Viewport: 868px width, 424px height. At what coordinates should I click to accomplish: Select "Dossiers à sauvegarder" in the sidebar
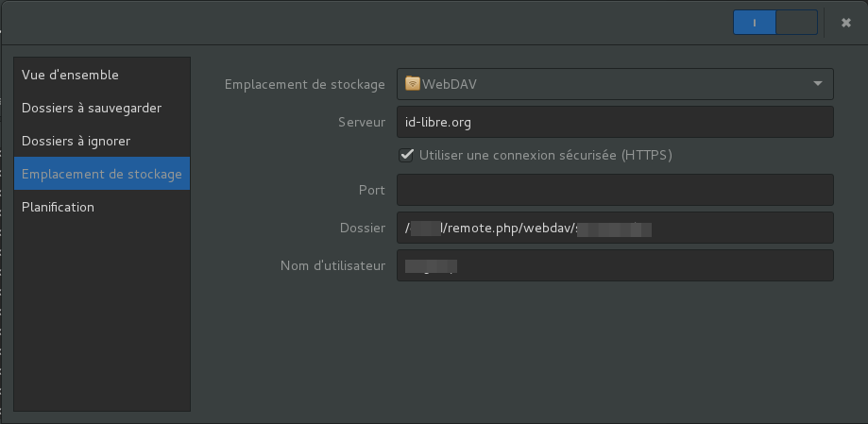[92, 108]
